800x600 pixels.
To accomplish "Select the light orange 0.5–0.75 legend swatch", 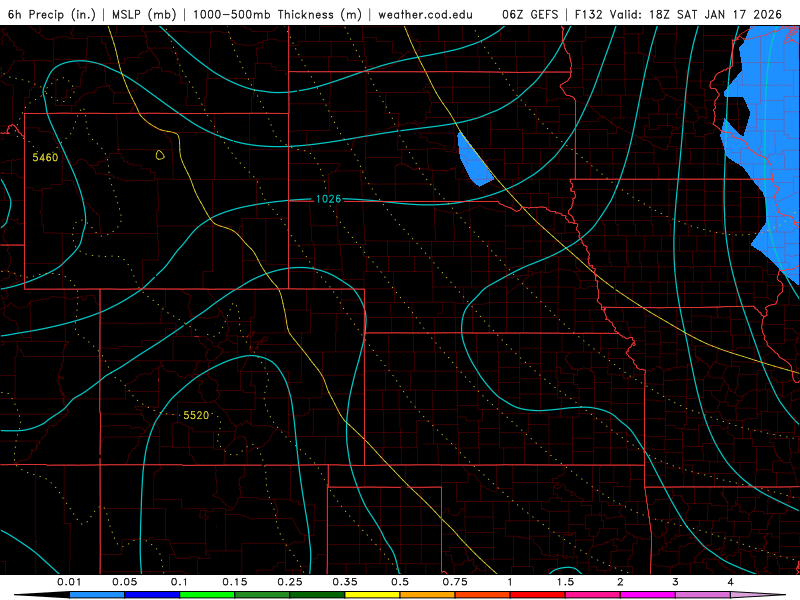I will pos(428,595).
